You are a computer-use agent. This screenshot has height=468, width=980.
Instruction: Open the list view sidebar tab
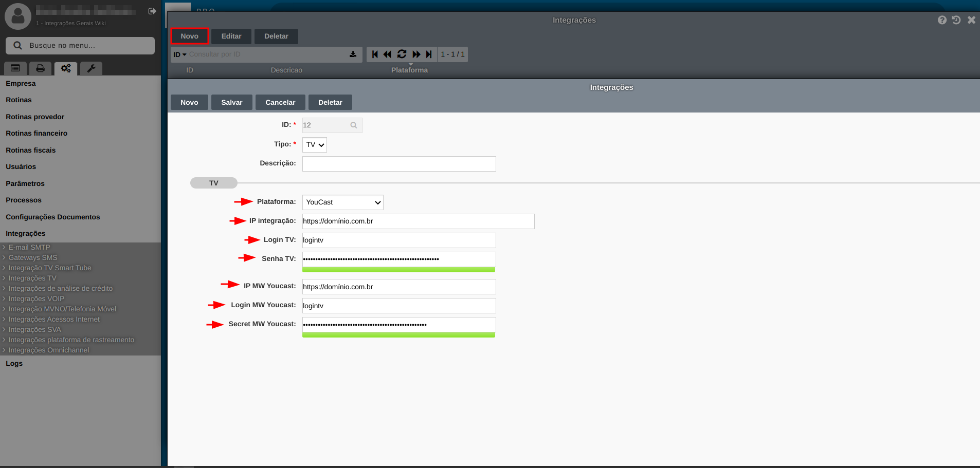click(15, 68)
